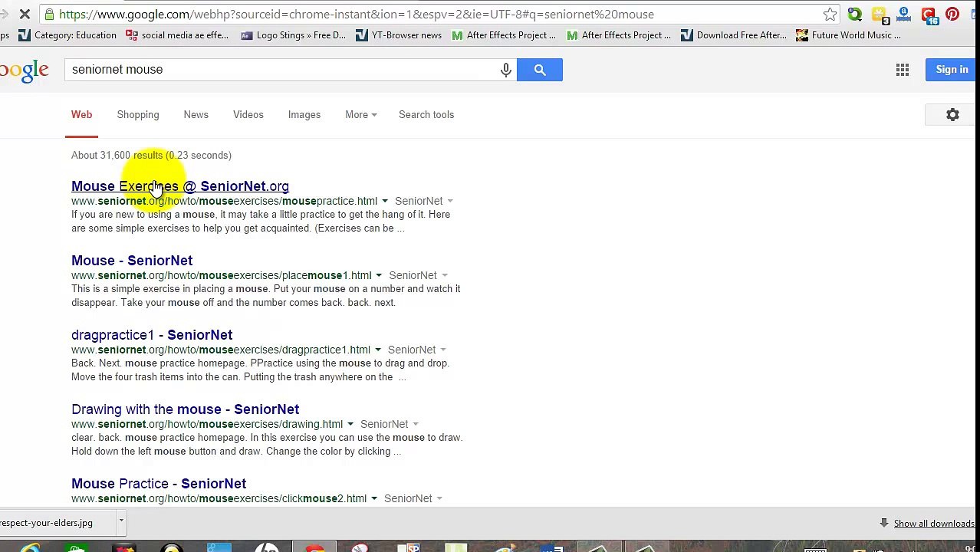The height and width of the screenshot is (552, 980).
Task: Switch to the Images tab
Action: pyautogui.click(x=304, y=115)
